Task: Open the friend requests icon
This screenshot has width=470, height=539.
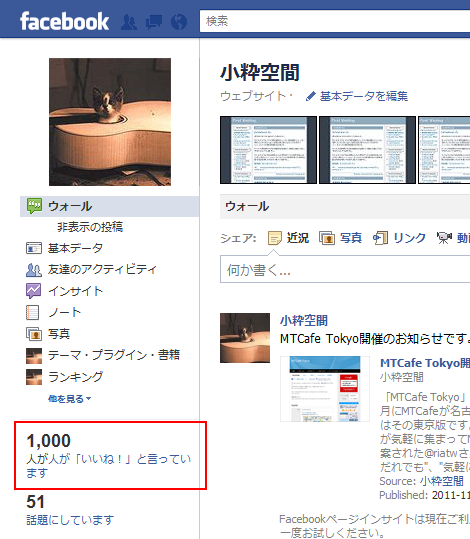Action: 129,22
